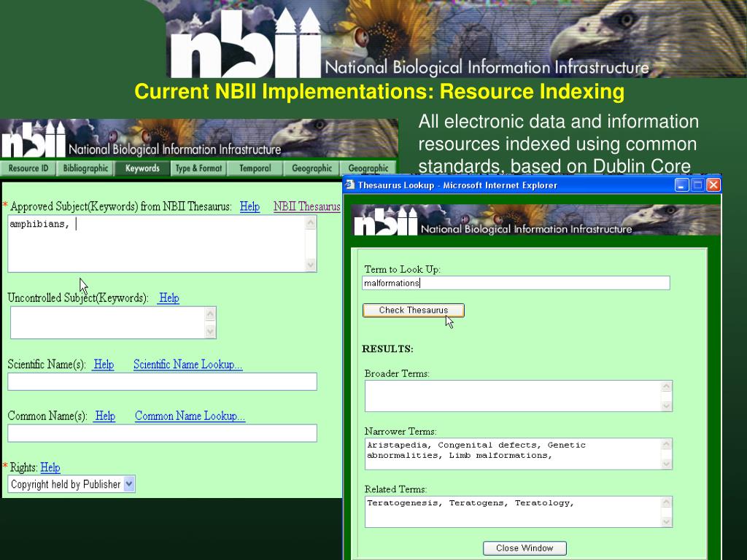The image size is (747, 560).
Task: Open the NBII Thesaurus link
Action: [306, 206]
